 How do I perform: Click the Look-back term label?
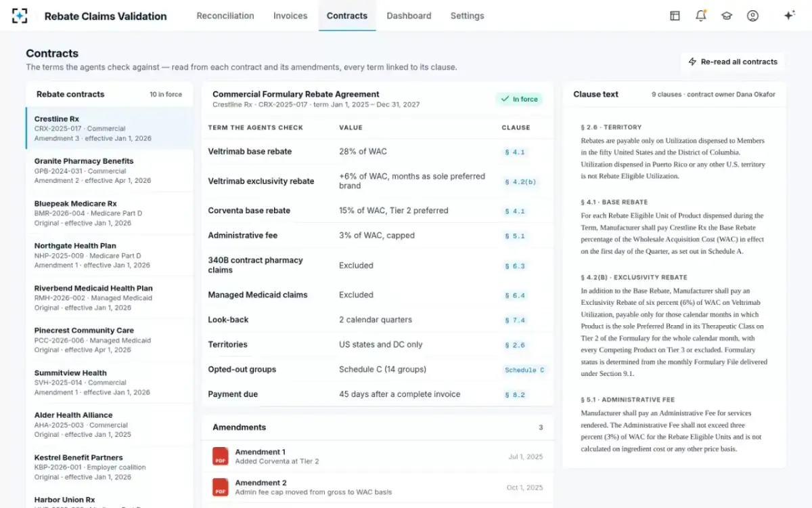click(228, 320)
